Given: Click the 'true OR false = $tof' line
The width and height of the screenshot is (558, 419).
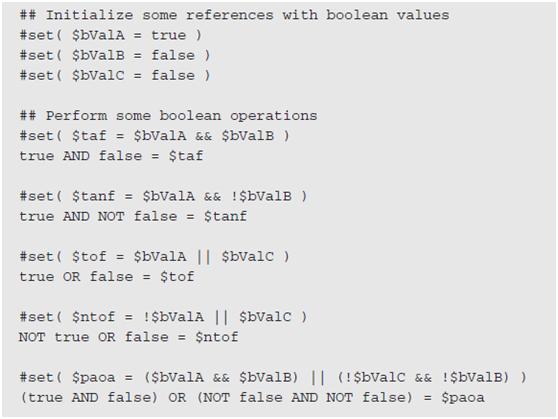Looking at the screenshot, I should [x=107, y=277].
